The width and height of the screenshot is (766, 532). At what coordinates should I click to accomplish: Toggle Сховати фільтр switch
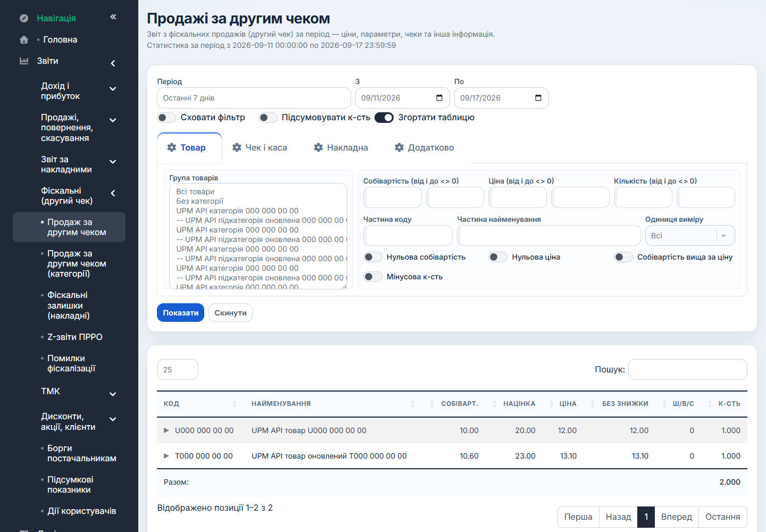(166, 118)
